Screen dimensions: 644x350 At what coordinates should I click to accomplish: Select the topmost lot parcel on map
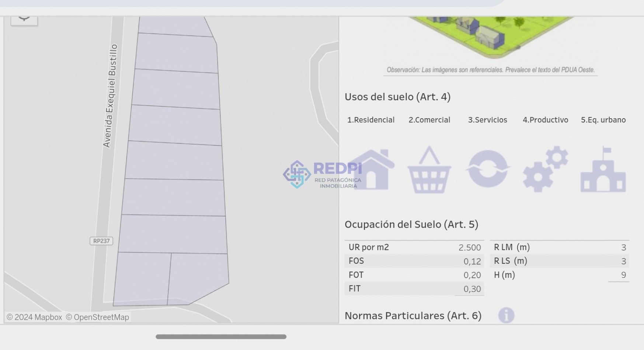(173, 26)
